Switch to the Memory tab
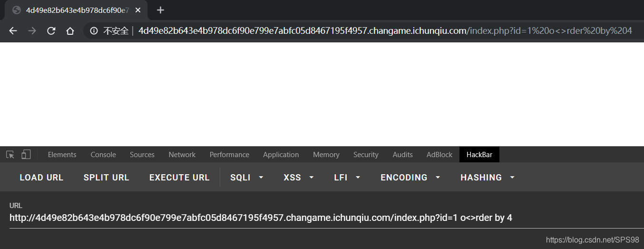644x249 pixels. [x=326, y=155]
